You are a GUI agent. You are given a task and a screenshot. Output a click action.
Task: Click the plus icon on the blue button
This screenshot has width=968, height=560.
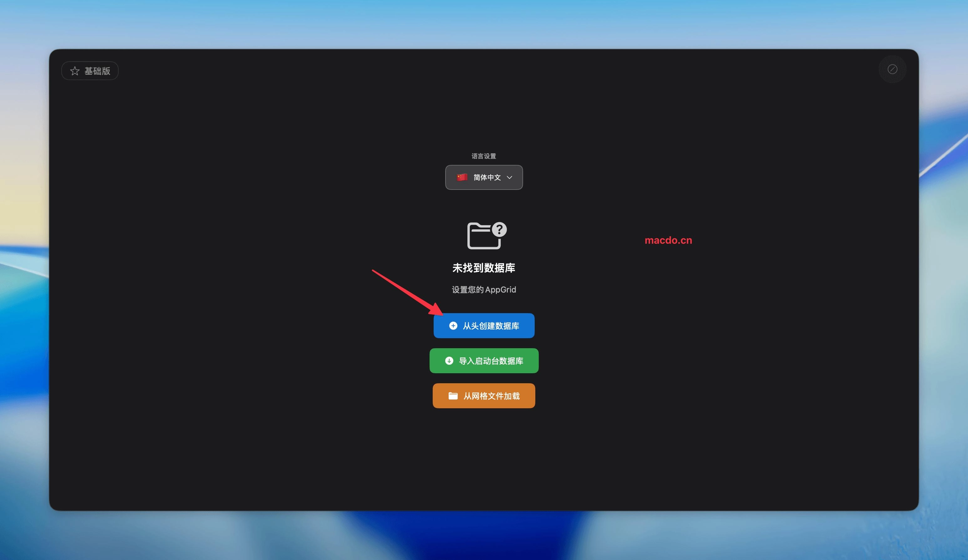(x=453, y=325)
